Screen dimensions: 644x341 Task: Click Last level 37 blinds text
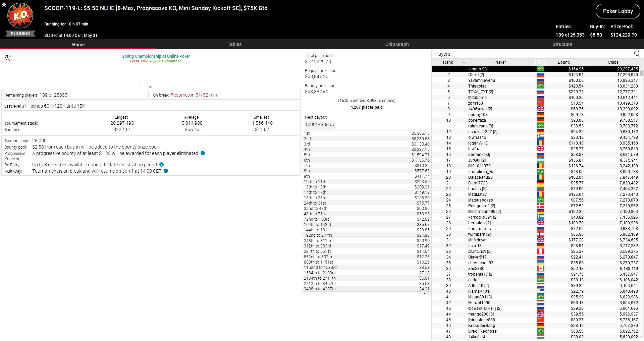point(45,106)
